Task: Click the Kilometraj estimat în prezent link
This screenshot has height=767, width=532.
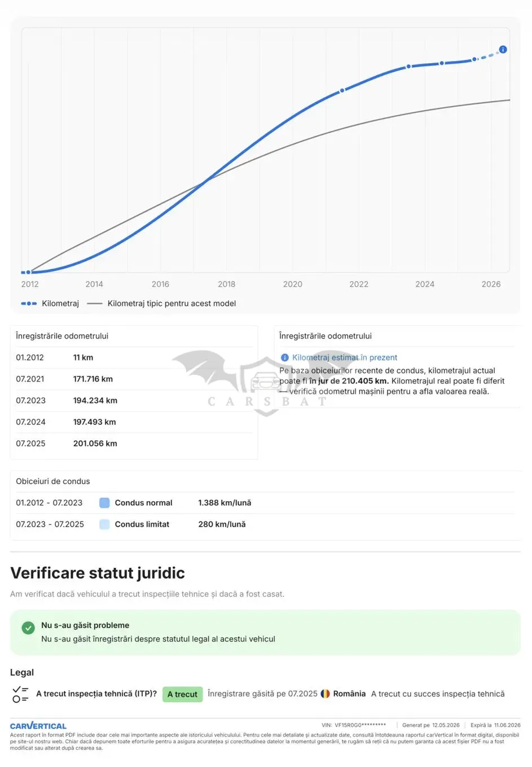Action: (x=345, y=358)
